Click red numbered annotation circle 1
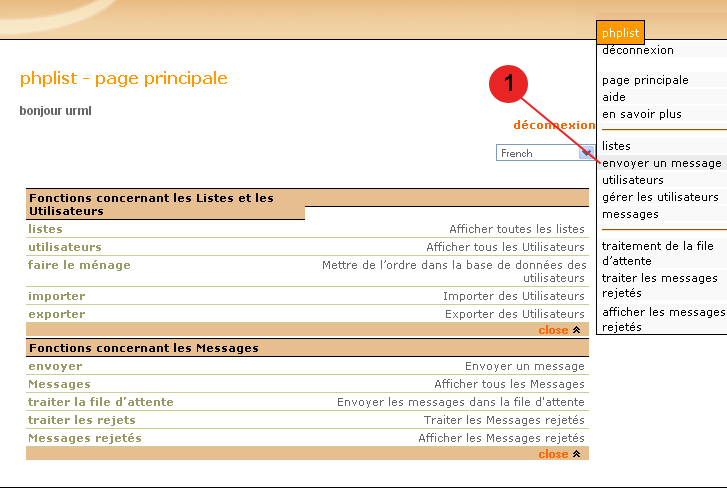The height and width of the screenshot is (488, 727). pyautogui.click(x=509, y=85)
